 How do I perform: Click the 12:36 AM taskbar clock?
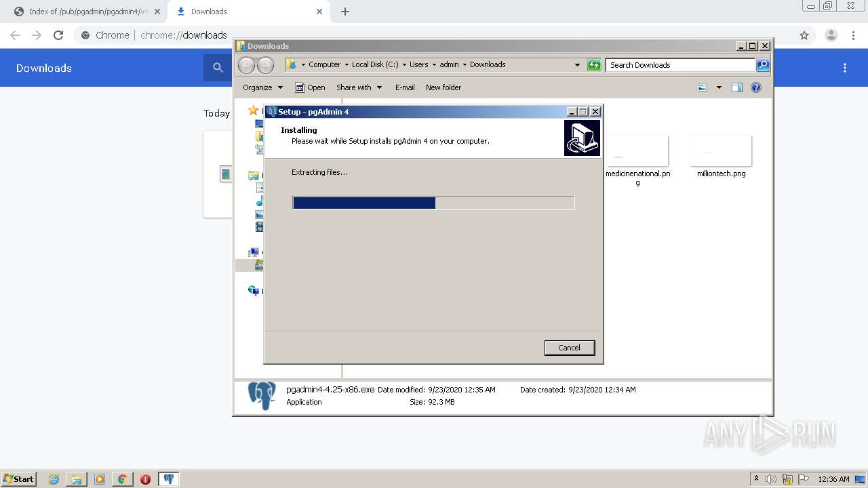833,479
